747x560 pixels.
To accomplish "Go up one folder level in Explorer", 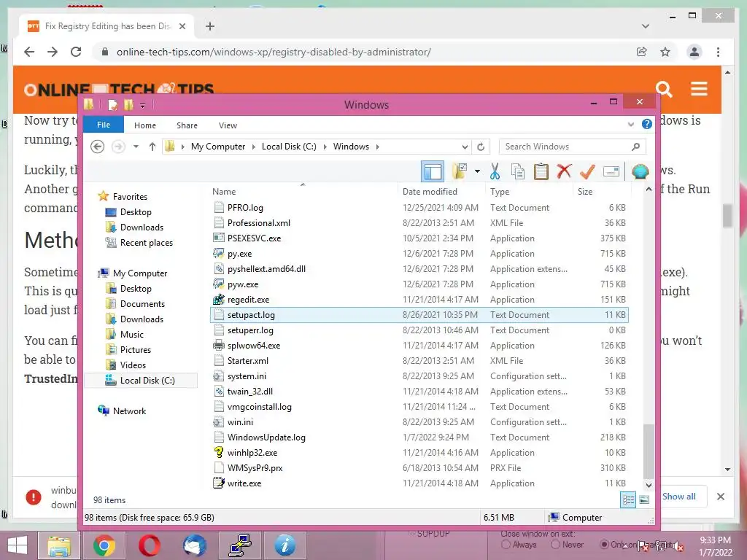I will coord(152,147).
